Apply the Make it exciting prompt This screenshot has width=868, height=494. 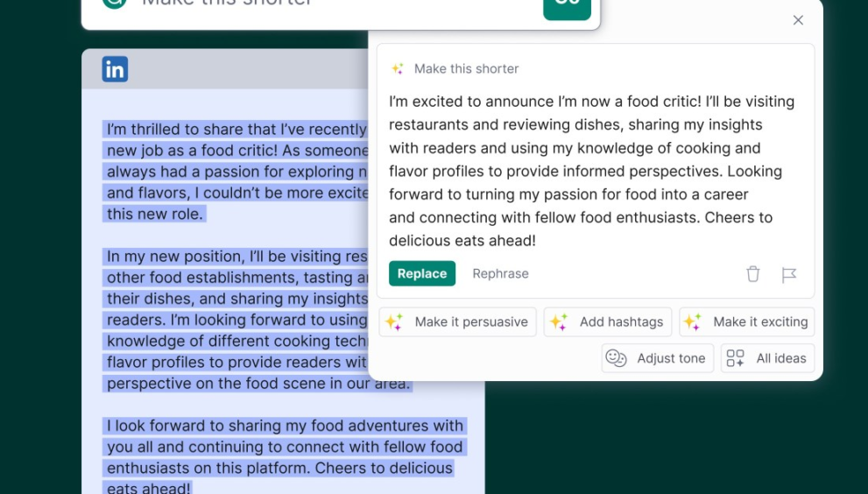point(747,321)
